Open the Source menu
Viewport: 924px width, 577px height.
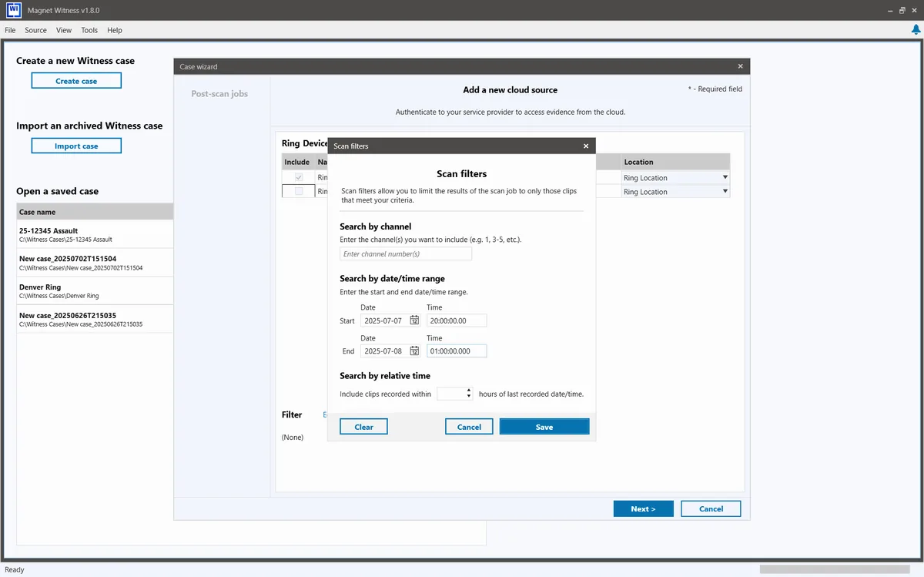[x=35, y=30]
